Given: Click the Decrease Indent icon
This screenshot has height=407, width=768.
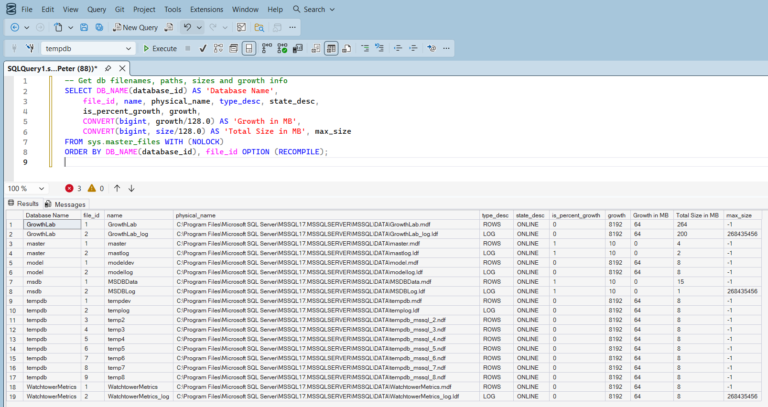Looking at the screenshot, I should point(398,48).
